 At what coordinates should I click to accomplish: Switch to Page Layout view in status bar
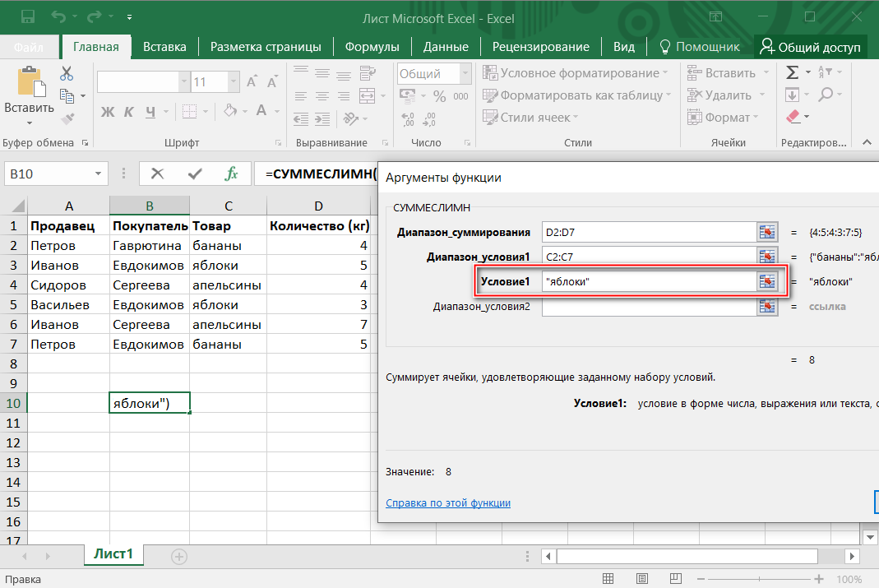pos(642,578)
